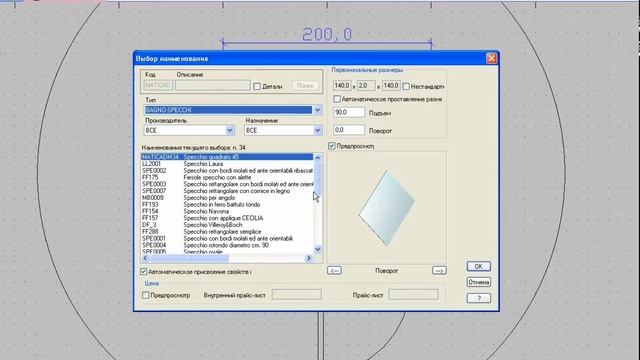The image size is (640, 360).
Task: Confirm with the OK button
Action: coord(479,267)
